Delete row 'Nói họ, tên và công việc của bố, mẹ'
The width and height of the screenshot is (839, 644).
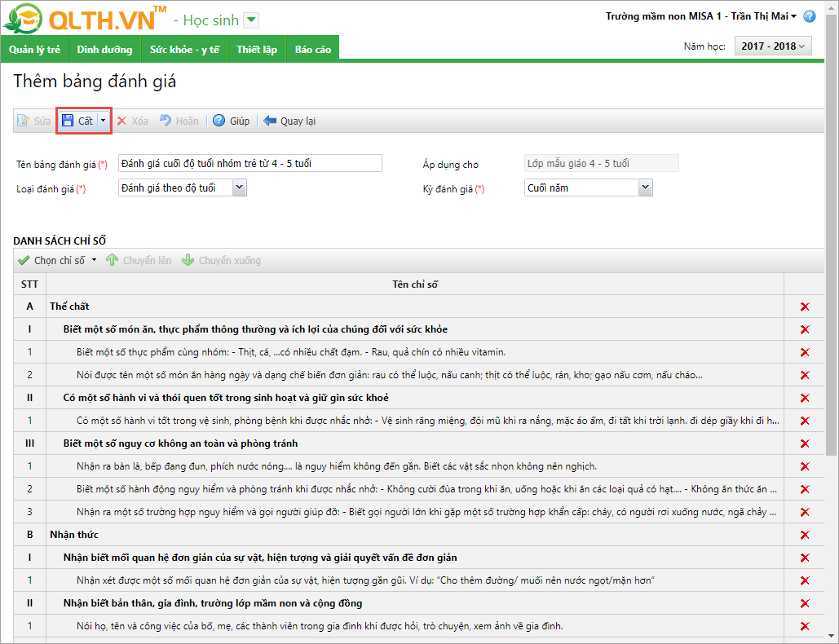804,626
